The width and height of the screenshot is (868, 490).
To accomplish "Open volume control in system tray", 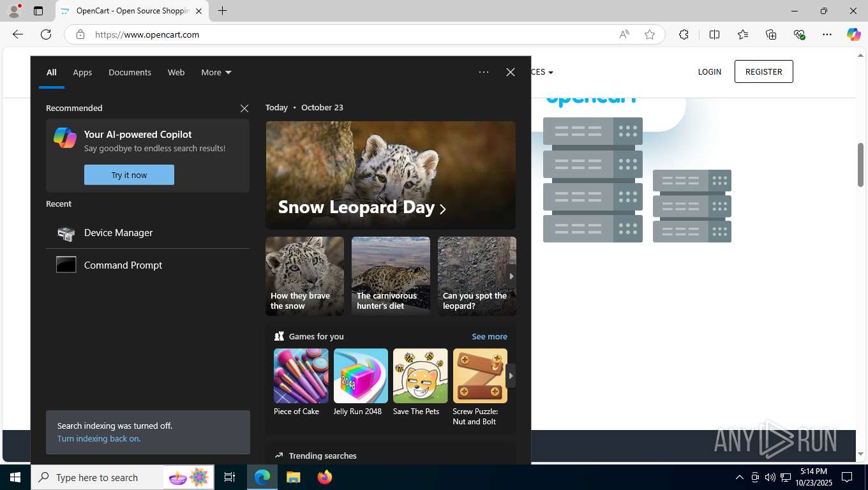I will click(770, 477).
